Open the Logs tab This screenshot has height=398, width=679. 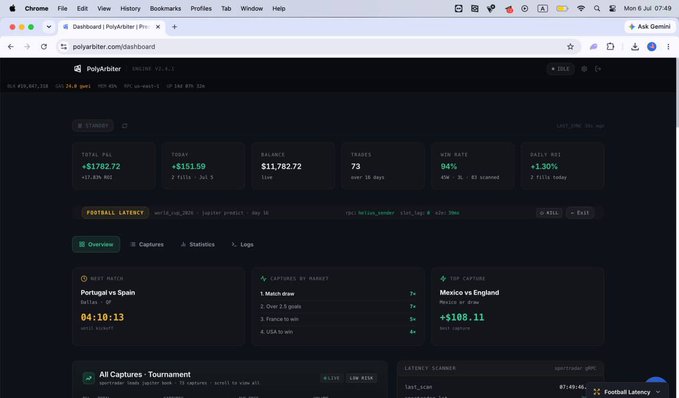242,244
